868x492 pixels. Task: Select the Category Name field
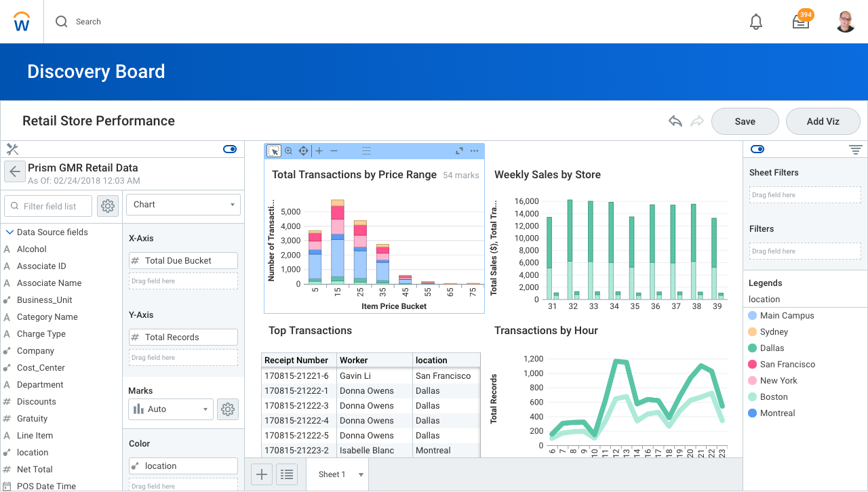47,317
